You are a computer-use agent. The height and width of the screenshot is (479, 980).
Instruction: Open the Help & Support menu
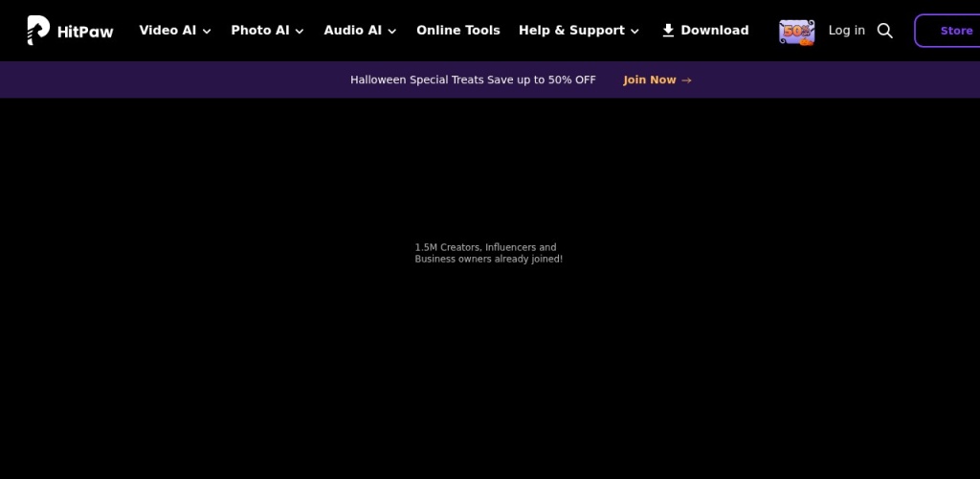(571, 31)
